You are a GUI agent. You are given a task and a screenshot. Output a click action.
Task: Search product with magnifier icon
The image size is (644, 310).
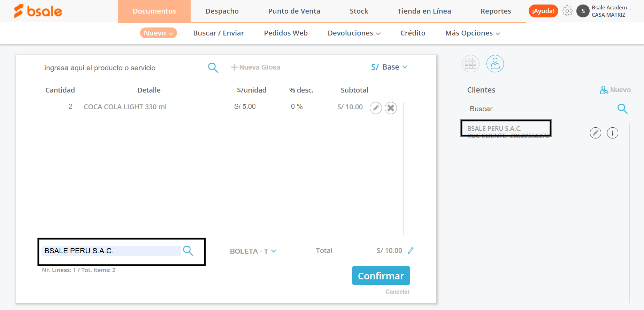pyautogui.click(x=213, y=67)
